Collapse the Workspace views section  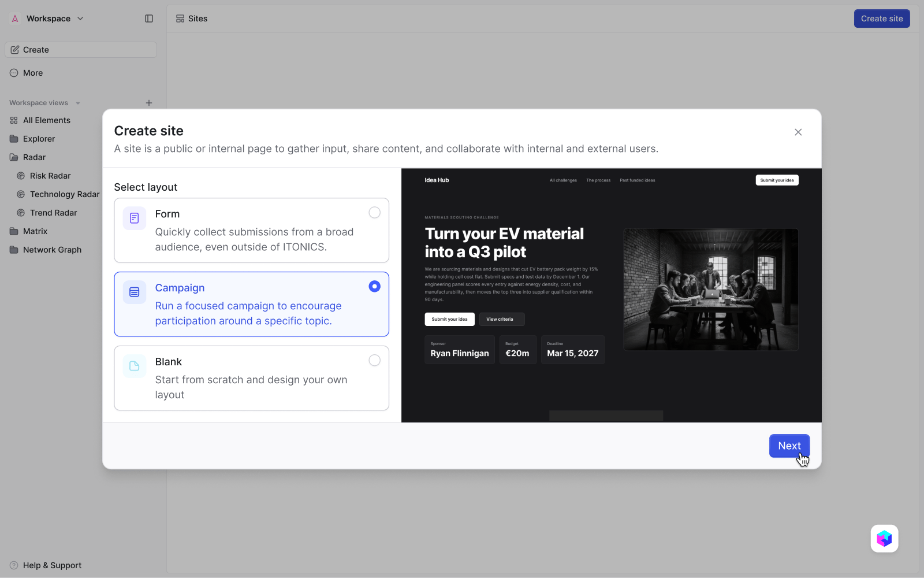coord(78,103)
